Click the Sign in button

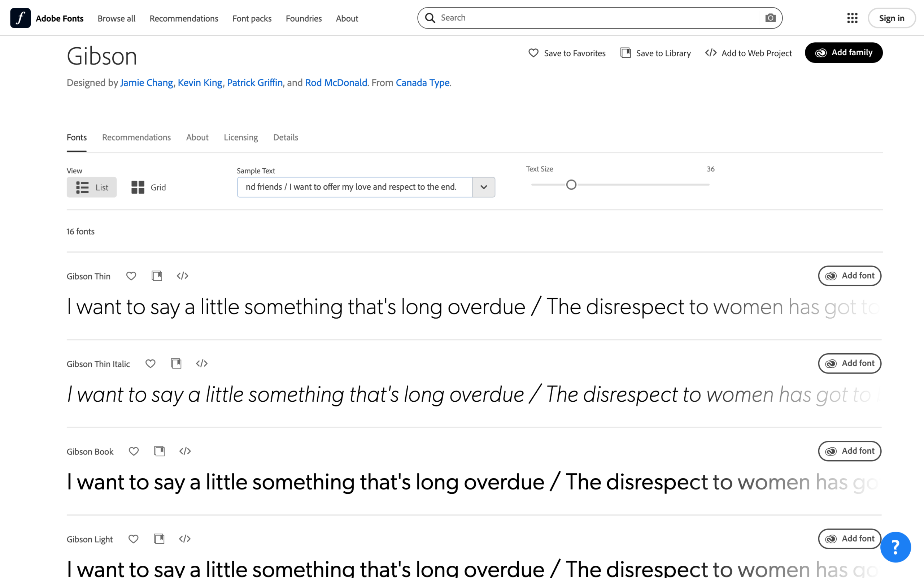[x=892, y=18]
